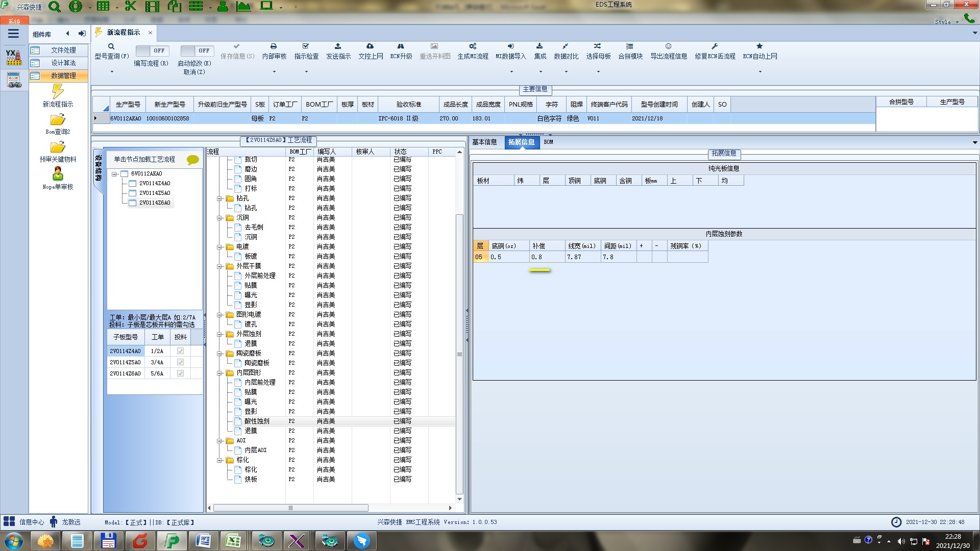Switch to the BOM tab
Image resolution: width=980 pixels, height=551 pixels.
pyautogui.click(x=548, y=142)
